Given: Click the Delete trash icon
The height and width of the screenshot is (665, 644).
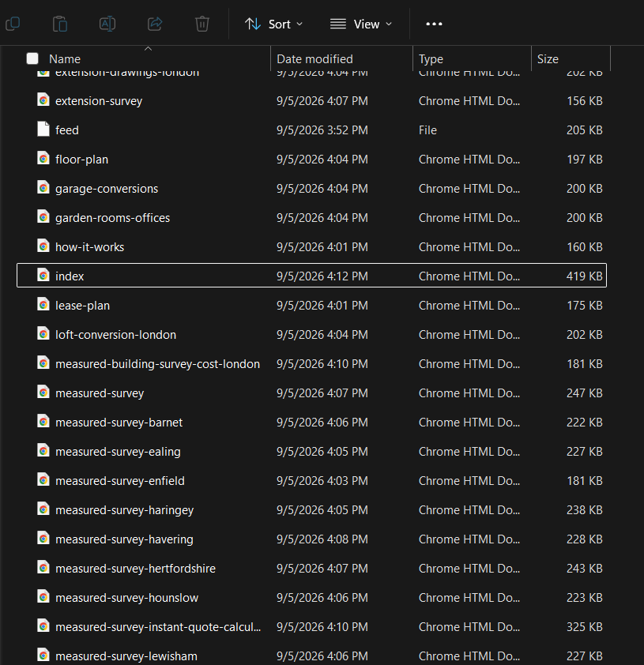Looking at the screenshot, I should [202, 24].
